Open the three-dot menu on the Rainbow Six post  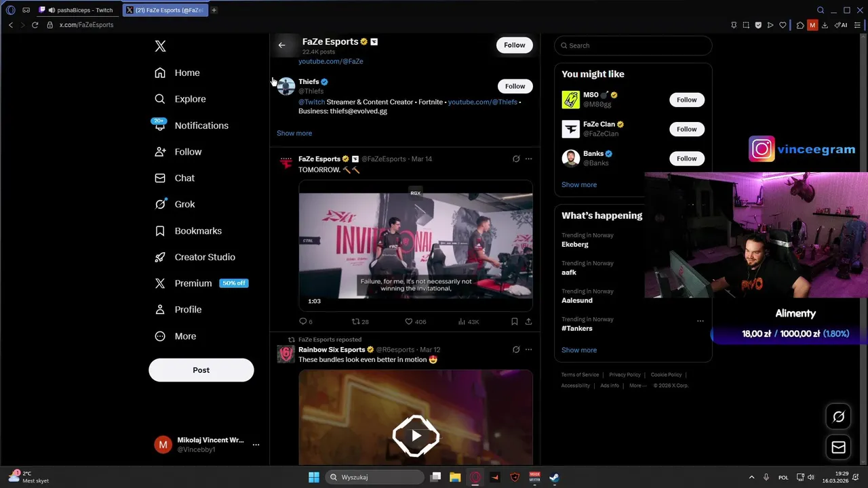tap(528, 350)
